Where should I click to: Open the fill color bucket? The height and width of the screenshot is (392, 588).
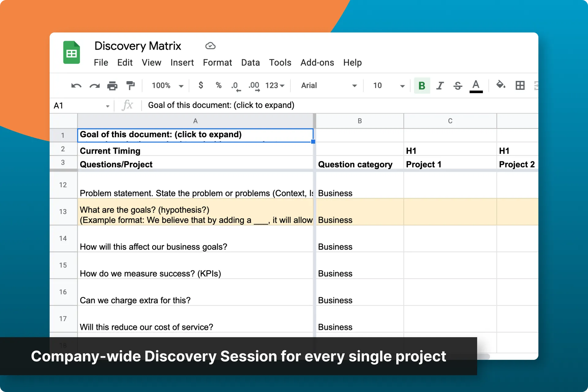[x=501, y=85]
